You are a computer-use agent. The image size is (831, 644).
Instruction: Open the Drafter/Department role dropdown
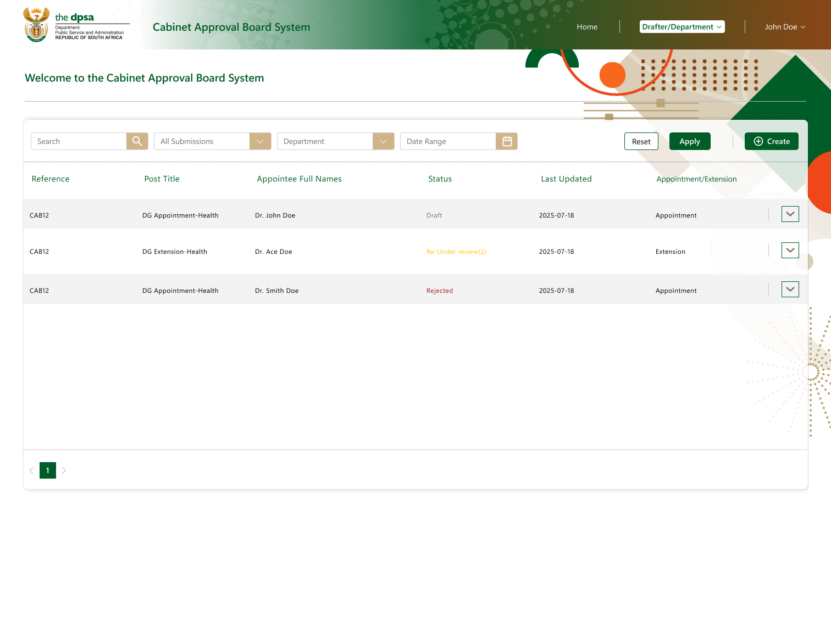point(682,26)
